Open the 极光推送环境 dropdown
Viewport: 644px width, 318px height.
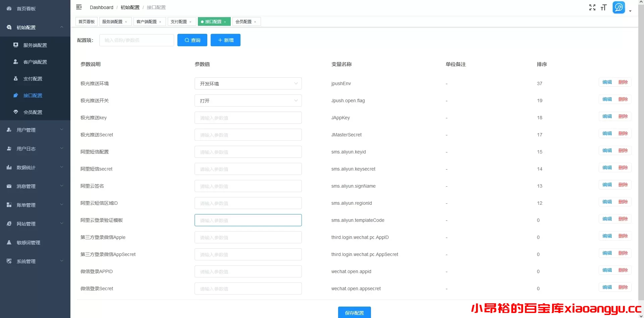click(x=248, y=83)
